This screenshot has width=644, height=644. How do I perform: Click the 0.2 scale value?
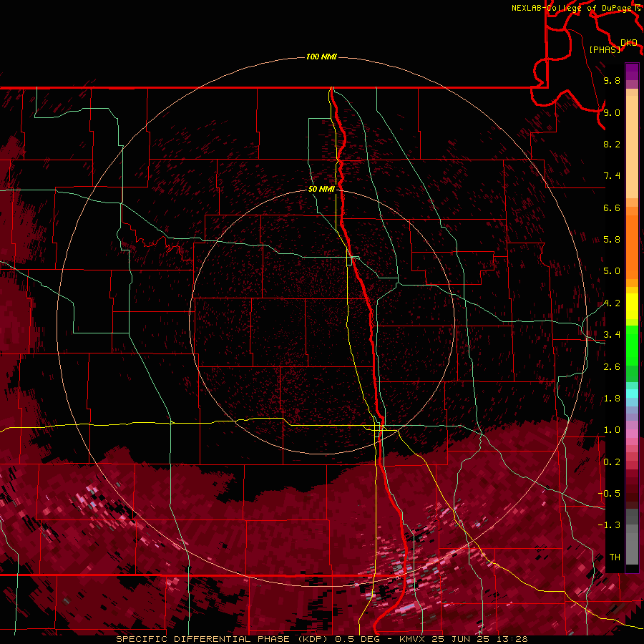pyautogui.click(x=612, y=462)
